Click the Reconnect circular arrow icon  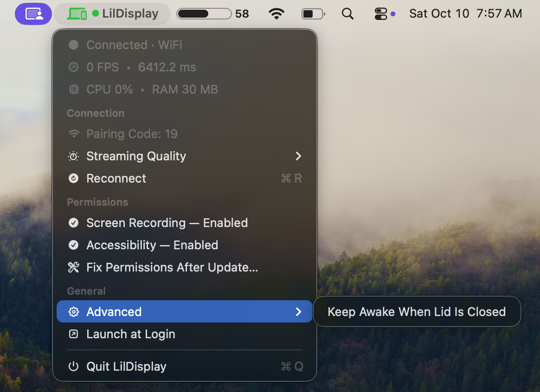pyautogui.click(x=73, y=178)
